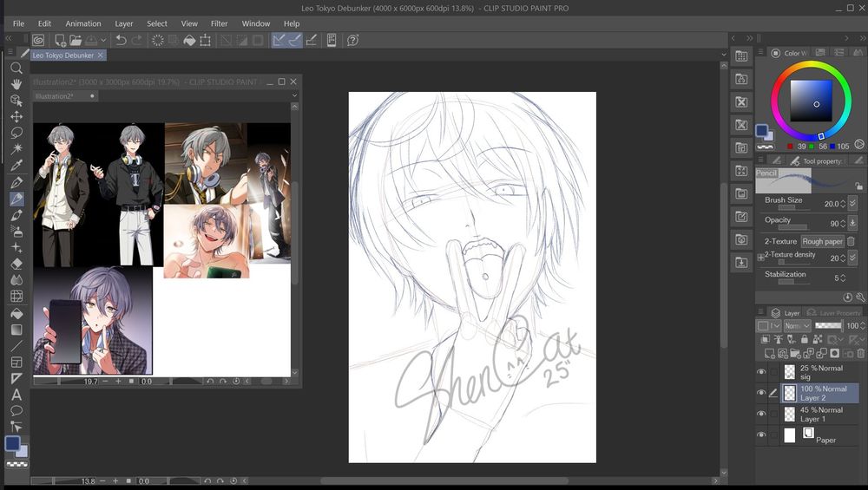Expand 2-Texture density dynamics button
The height and width of the screenshot is (490, 868).
point(852,258)
